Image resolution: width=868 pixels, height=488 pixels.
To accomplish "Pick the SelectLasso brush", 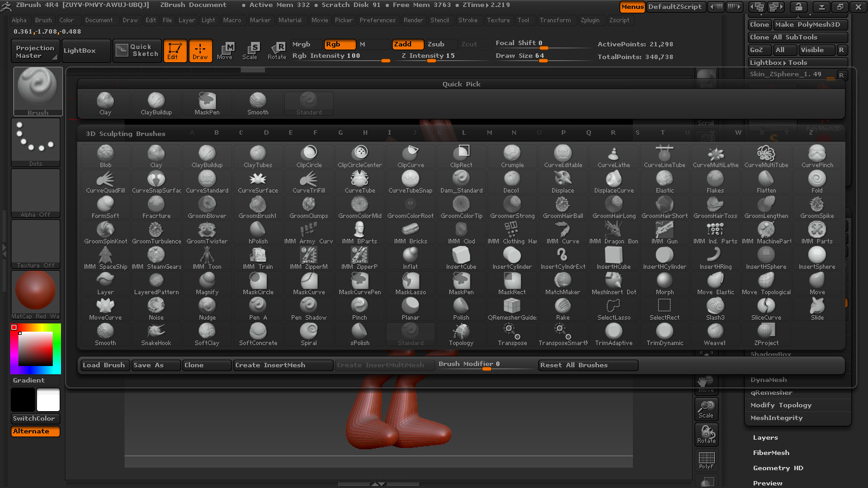I will point(614,309).
